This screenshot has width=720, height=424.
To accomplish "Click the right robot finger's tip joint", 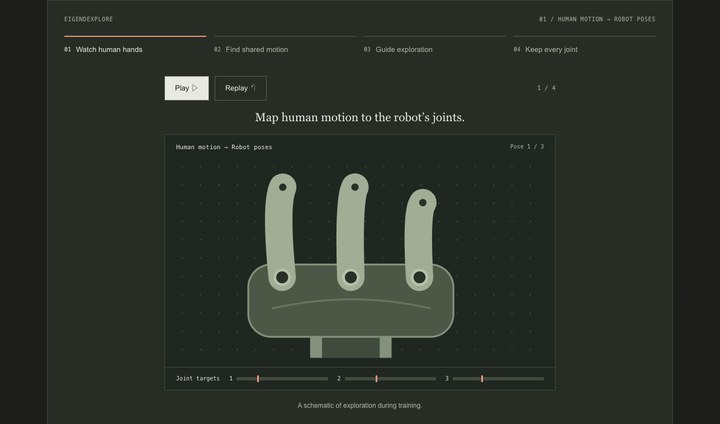I will point(422,202).
